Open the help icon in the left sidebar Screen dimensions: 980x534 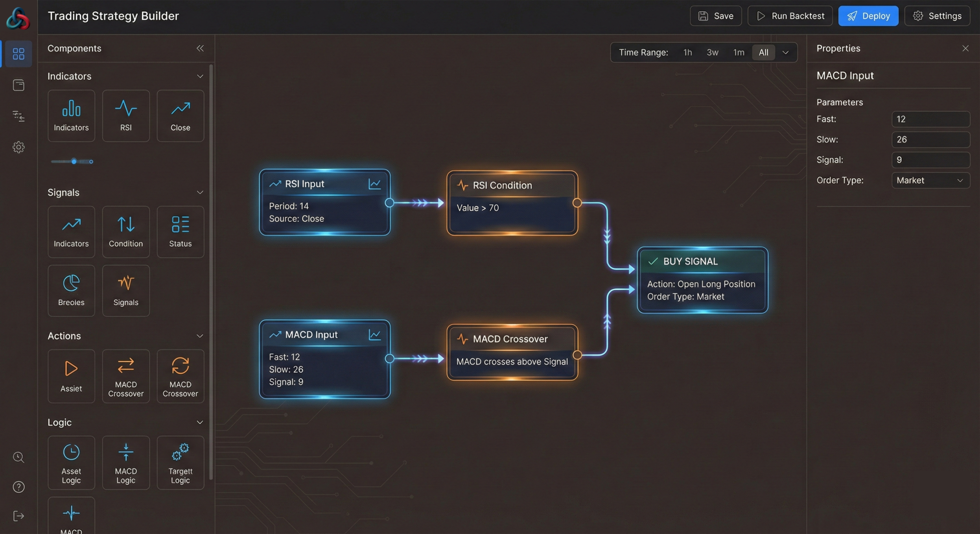coord(18,487)
